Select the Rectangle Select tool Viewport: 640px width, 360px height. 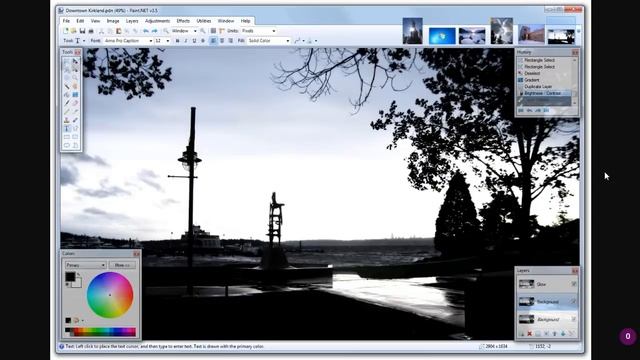point(67,61)
